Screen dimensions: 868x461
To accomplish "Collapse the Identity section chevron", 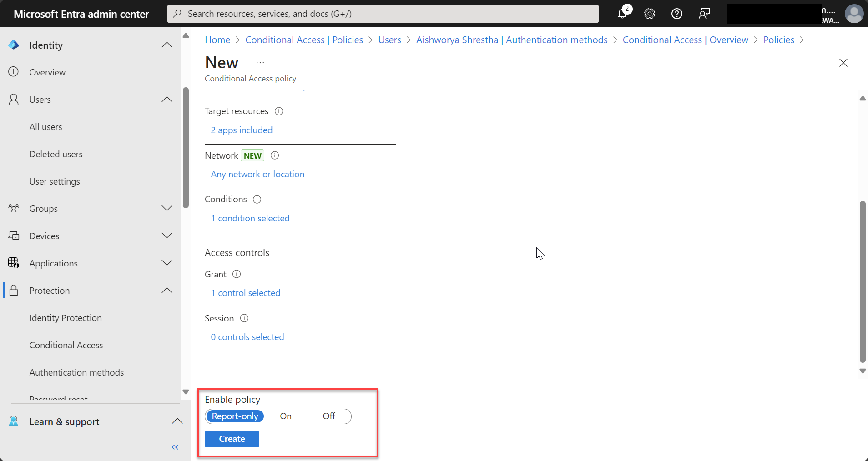I will click(x=167, y=45).
